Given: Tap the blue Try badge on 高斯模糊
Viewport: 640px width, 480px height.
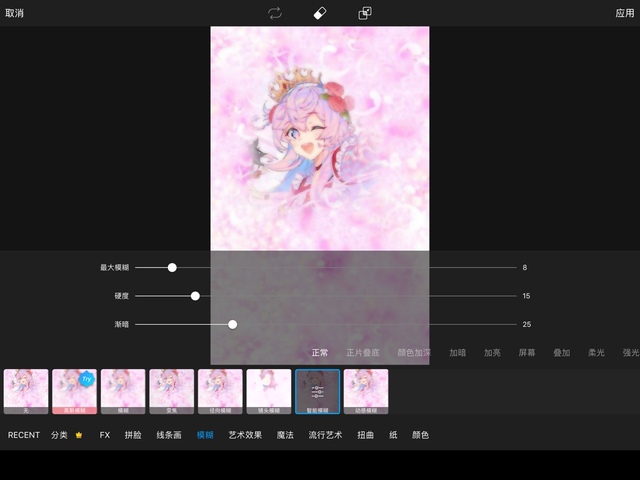Looking at the screenshot, I should (86, 379).
